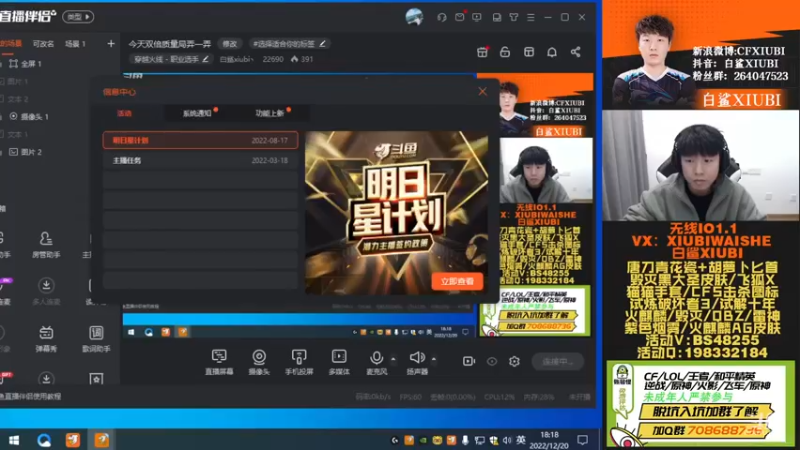The image size is (800, 450).
Task: Switch to the 功能上新 tab
Action: point(269,113)
